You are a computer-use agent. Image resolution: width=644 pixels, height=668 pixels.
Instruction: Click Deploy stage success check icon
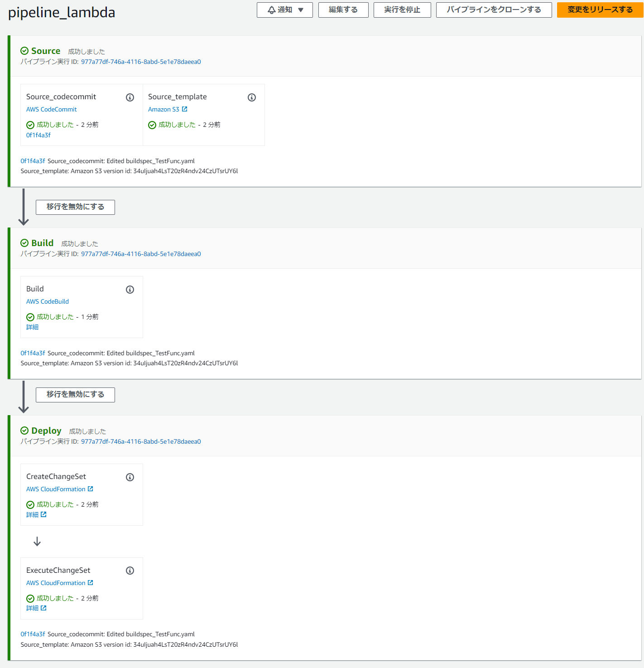24,431
